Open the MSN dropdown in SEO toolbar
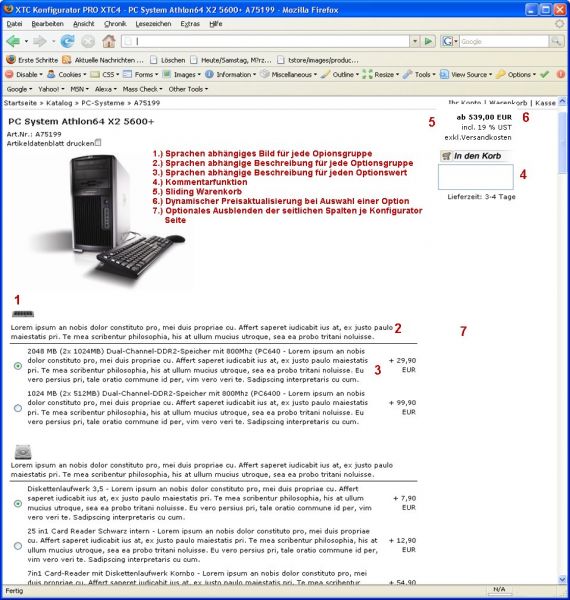The image size is (570, 600). (x=79, y=89)
